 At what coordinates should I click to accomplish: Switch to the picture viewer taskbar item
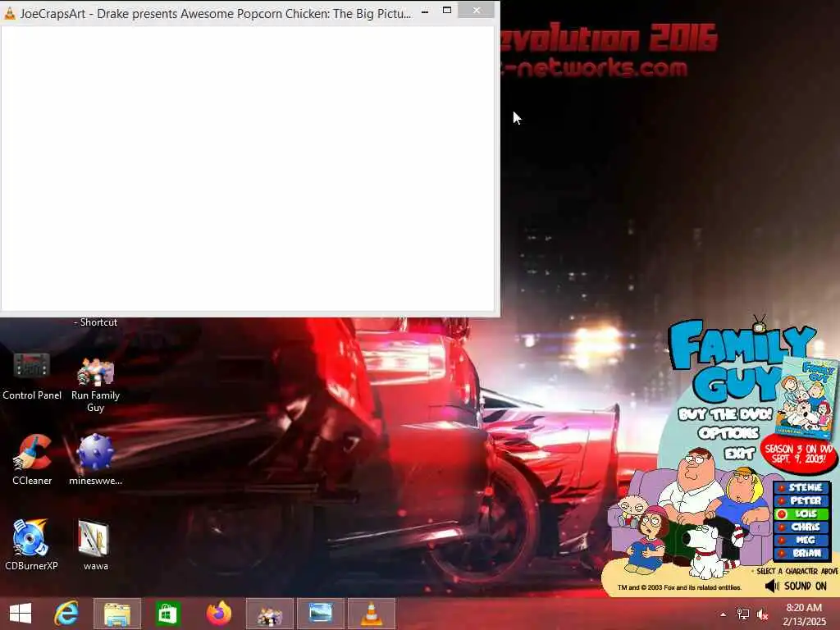tap(321, 614)
